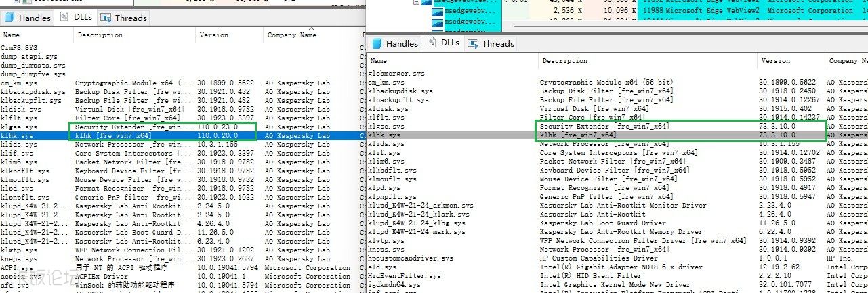This screenshot has height=293, width=868.
Task: Sort by the full Company Name column header
Action: pos(292,35)
